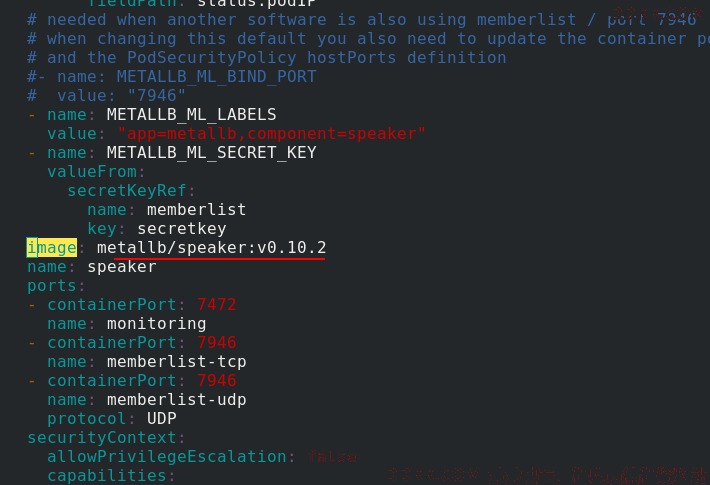Image resolution: width=710 pixels, height=485 pixels.
Task: Click the memberlist-udp port name
Action: point(177,400)
